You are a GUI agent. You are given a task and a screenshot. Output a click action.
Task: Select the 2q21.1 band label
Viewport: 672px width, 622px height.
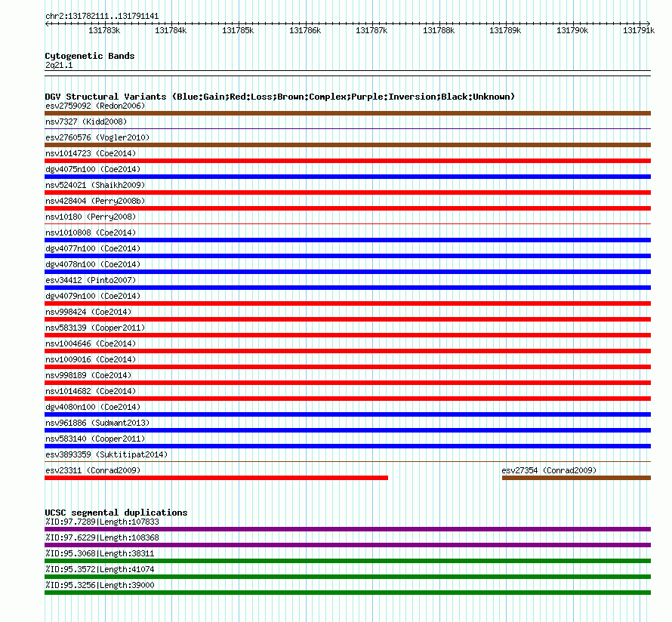59,65
